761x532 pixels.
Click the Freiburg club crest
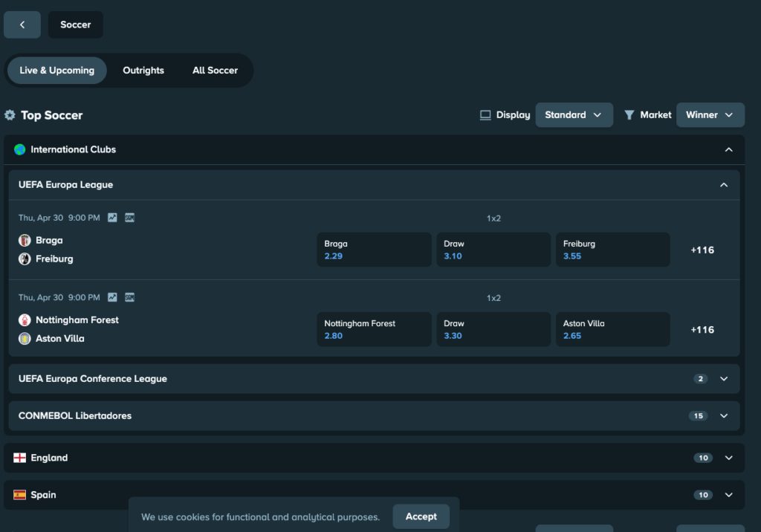click(25, 259)
